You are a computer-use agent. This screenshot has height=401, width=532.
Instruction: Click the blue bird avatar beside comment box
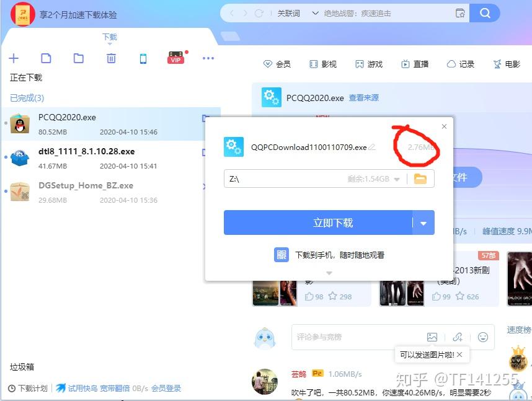coord(265,338)
